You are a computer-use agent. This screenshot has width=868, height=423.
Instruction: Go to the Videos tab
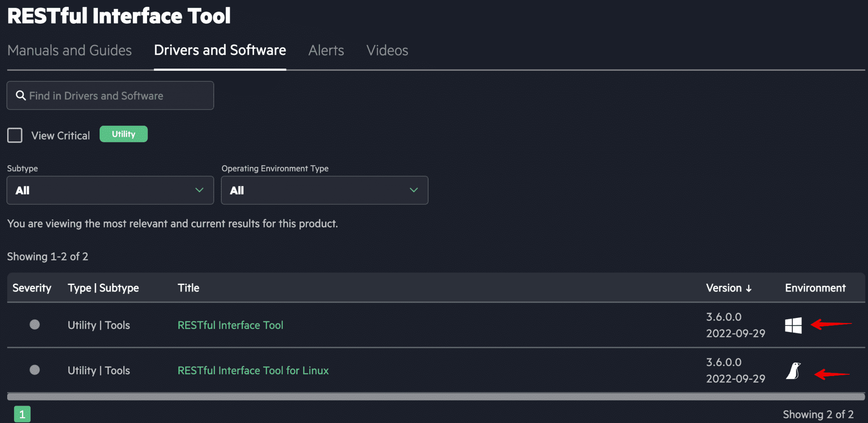pyautogui.click(x=387, y=50)
